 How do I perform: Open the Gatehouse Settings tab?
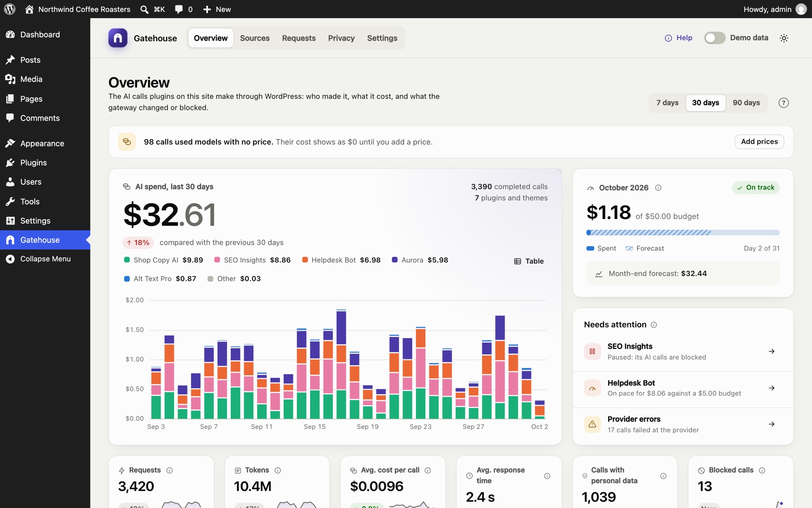tap(382, 38)
